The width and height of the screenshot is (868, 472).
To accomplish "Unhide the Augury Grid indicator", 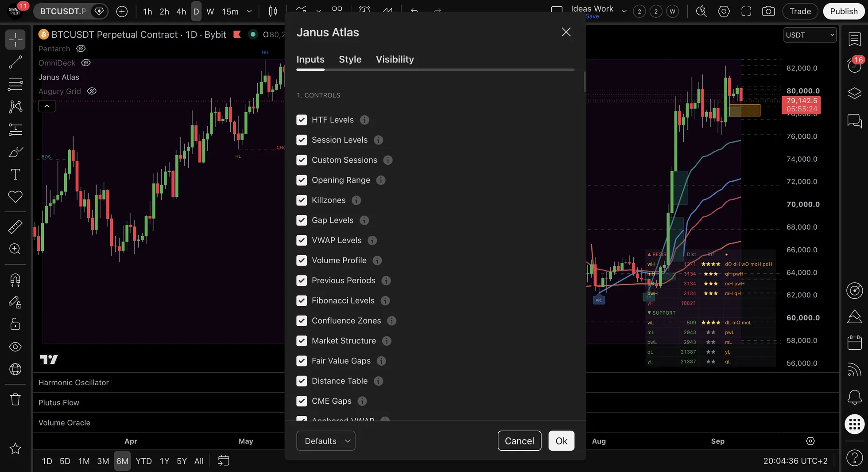I will pyautogui.click(x=92, y=91).
